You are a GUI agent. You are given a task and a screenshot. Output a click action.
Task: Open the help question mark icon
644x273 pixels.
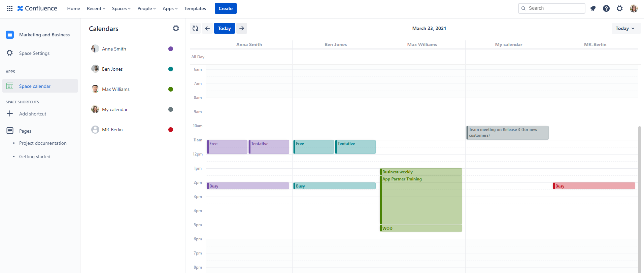tap(606, 8)
